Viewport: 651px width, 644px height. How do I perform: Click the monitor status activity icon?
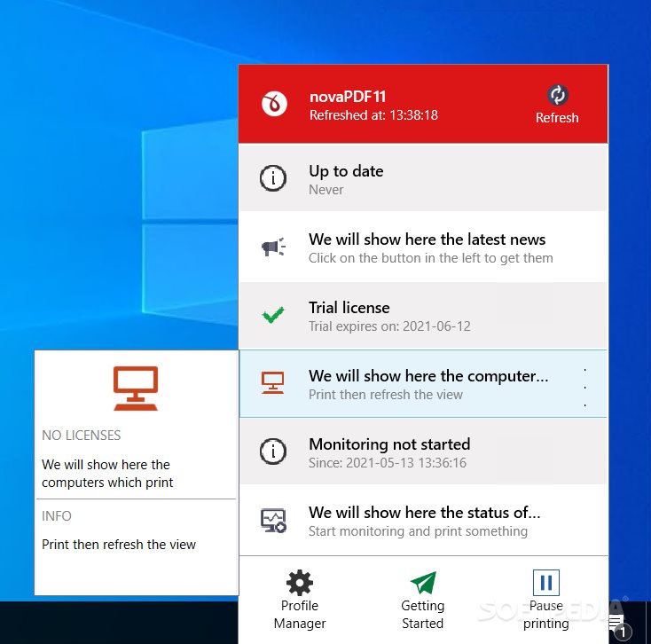(x=273, y=521)
